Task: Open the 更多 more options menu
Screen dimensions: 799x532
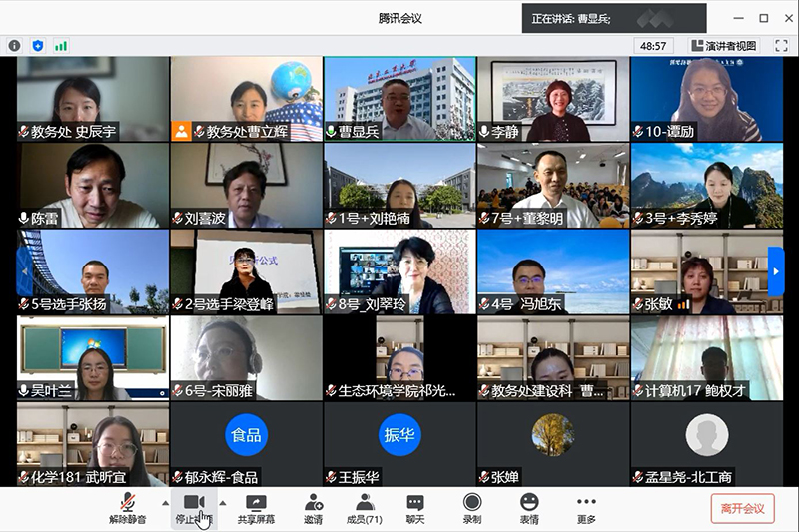Action: coord(586,508)
